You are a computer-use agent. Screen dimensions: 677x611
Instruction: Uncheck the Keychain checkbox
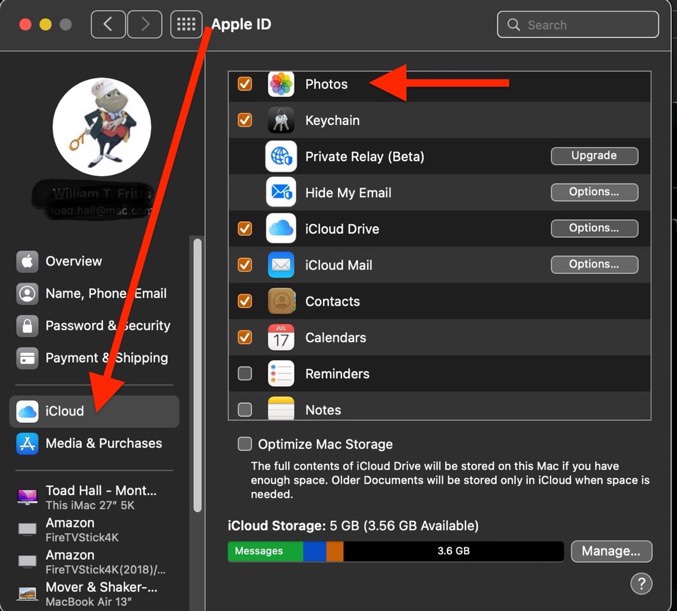pyautogui.click(x=245, y=120)
